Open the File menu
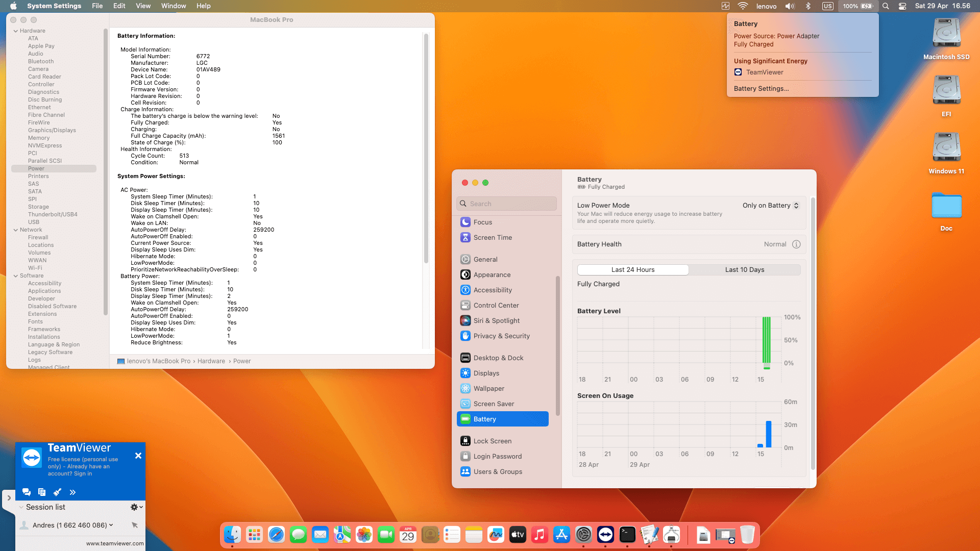The height and width of the screenshot is (551, 980). [x=97, y=6]
